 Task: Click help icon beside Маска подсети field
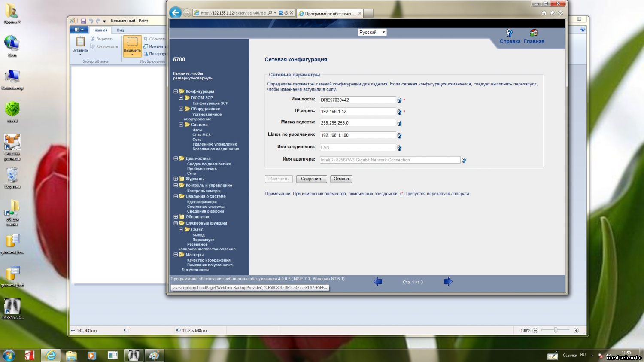pos(399,123)
